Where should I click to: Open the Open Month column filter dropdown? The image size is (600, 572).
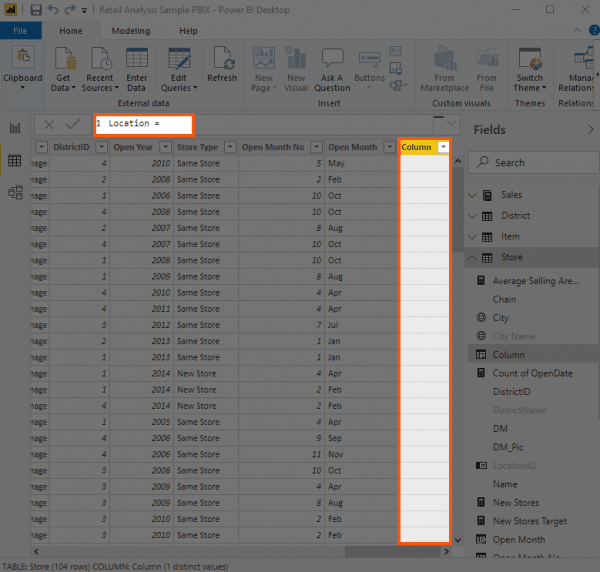point(390,147)
